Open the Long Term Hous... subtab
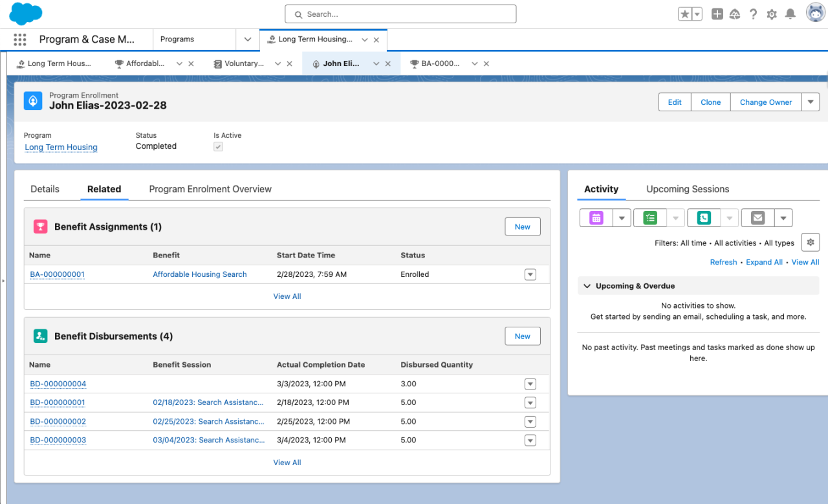 click(x=55, y=63)
